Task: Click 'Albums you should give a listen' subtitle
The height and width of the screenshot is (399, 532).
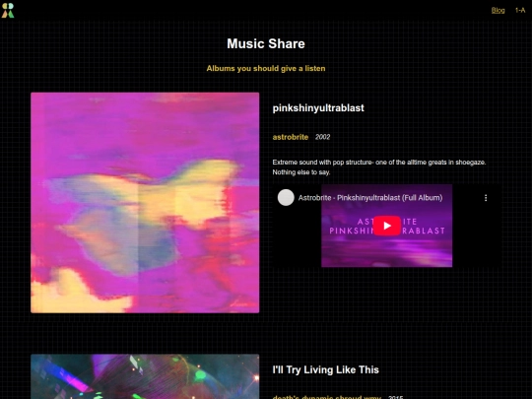Action: coord(266,69)
